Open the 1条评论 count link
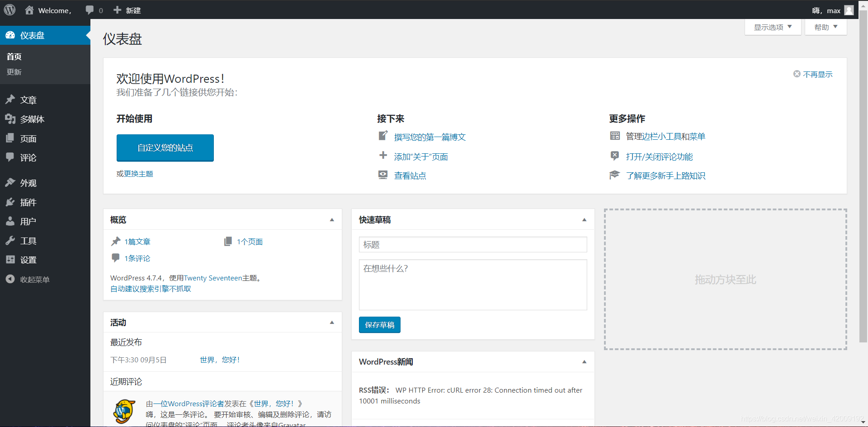The height and width of the screenshot is (427, 868). [137, 258]
